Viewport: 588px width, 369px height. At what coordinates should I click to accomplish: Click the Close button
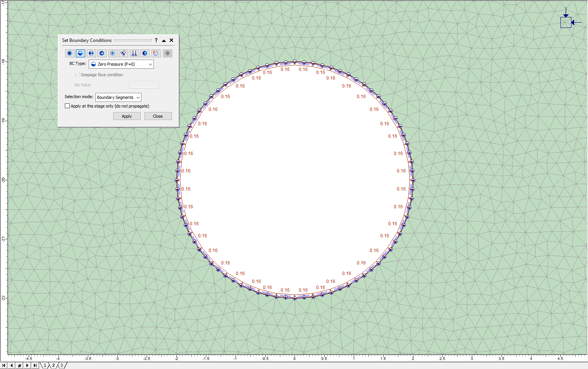tap(158, 116)
